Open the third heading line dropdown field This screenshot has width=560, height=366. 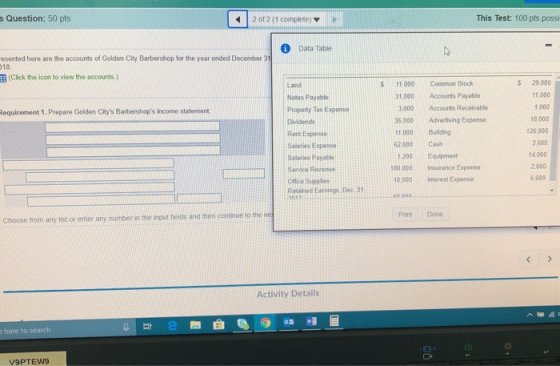[x=133, y=151]
